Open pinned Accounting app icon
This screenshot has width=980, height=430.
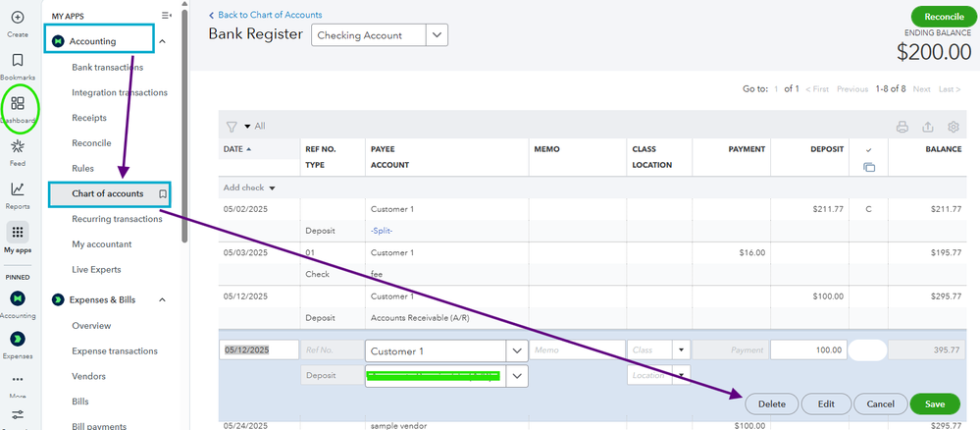(x=18, y=297)
